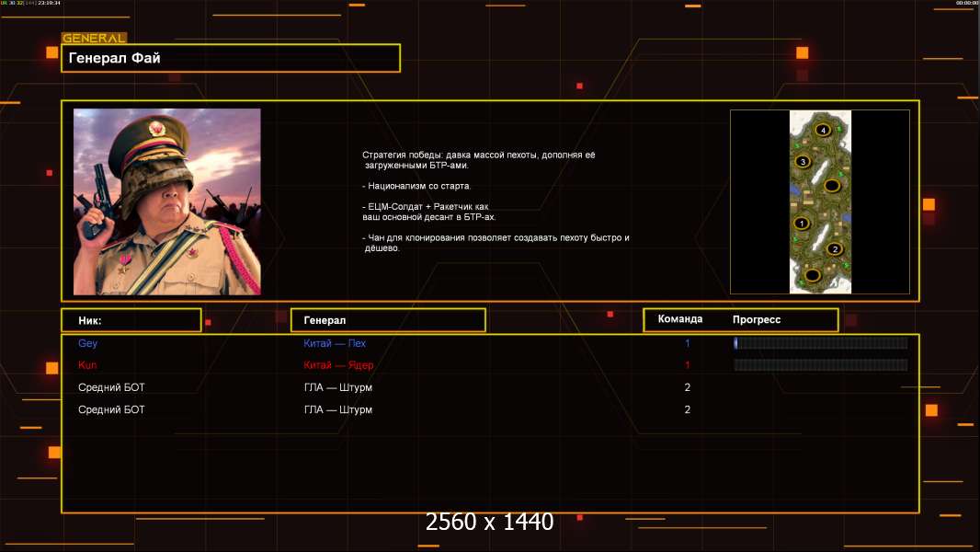The width and height of the screenshot is (980, 552).
Task: Click "Китай — Ядер" faction entry
Action: tap(338, 365)
